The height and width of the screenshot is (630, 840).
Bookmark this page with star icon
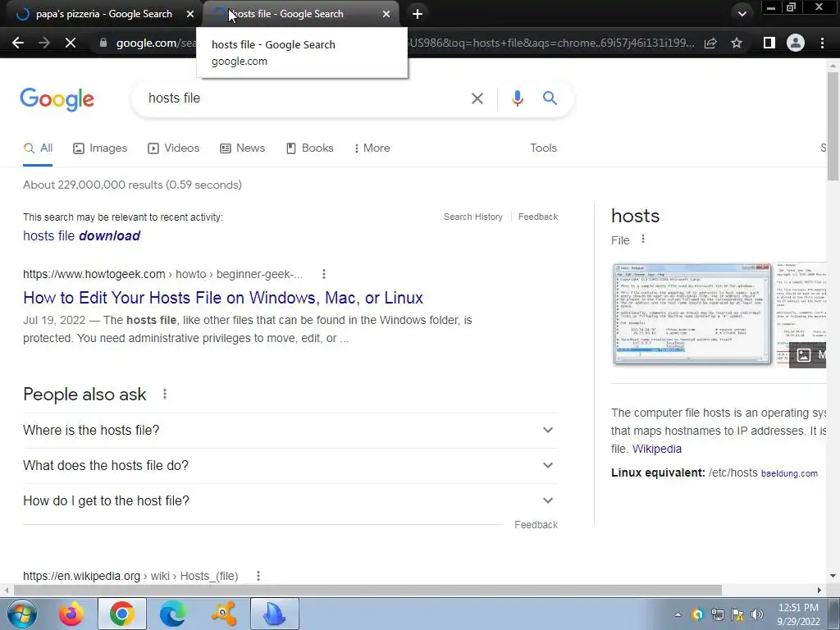737,43
